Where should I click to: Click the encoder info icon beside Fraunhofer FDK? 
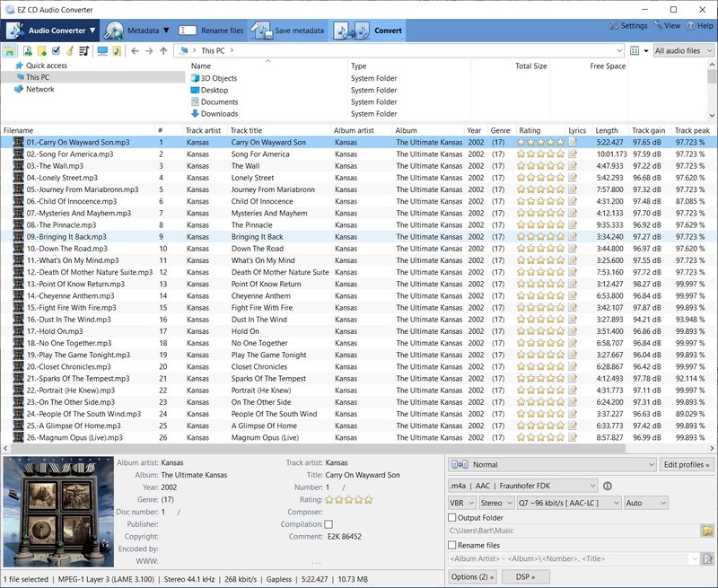click(608, 486)
